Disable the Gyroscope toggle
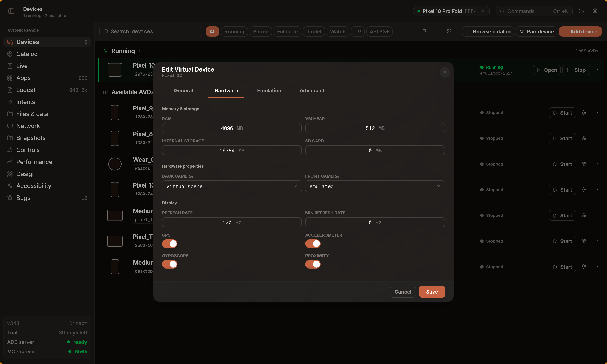This screenshot has height=364, width=607. (170, 264)
